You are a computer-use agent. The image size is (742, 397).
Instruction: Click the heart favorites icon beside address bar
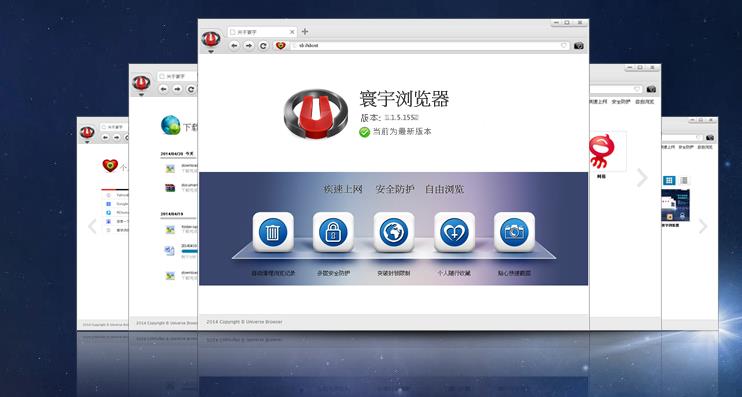coord(281,45)
